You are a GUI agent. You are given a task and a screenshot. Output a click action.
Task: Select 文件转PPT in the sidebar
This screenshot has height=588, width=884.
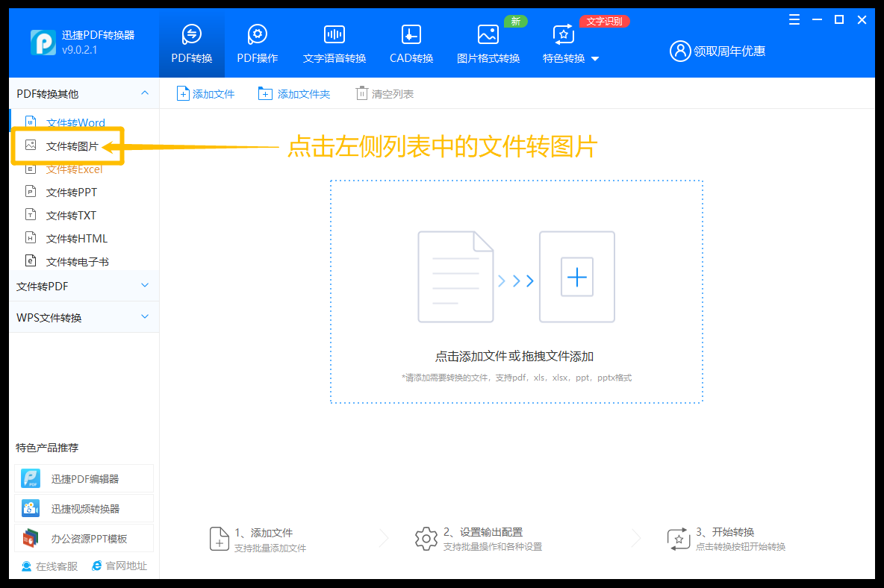72,192
